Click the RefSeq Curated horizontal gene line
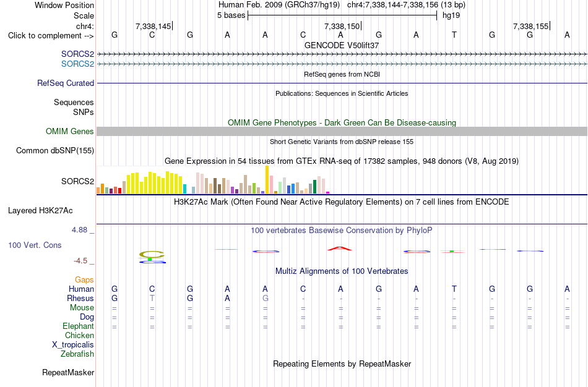 pyautogui.click(x=342, y=83)
